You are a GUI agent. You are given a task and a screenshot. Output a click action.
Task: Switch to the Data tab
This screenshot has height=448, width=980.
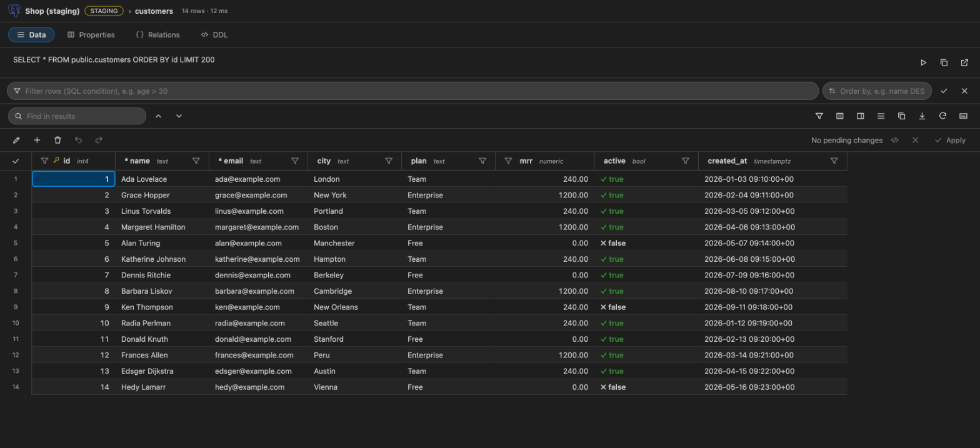(x=31, y=35)
